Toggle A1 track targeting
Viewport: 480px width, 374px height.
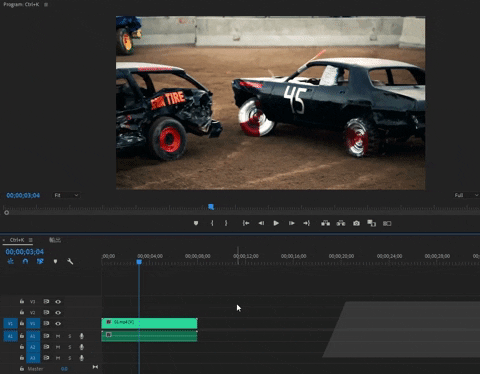tap(33, 336)
